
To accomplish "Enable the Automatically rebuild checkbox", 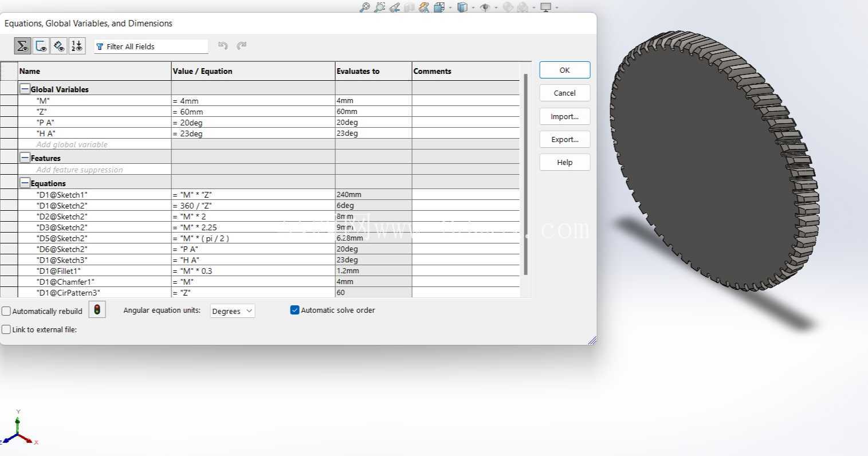I will tap(6, 311).
